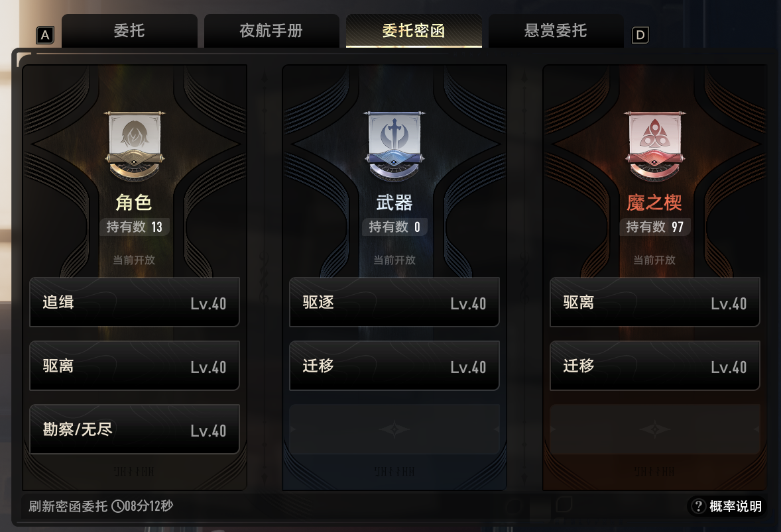Choose the 追缉 Lv.40 commission under 角色
This screenshot has height=532, width=781.
pos(135,302)
